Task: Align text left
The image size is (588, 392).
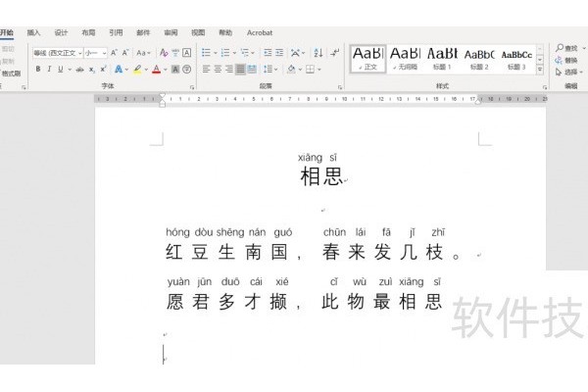Action: tap(206, 70)
